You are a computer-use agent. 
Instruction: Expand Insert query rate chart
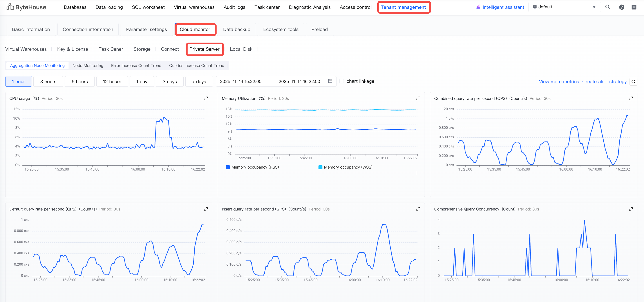(418, 209)
